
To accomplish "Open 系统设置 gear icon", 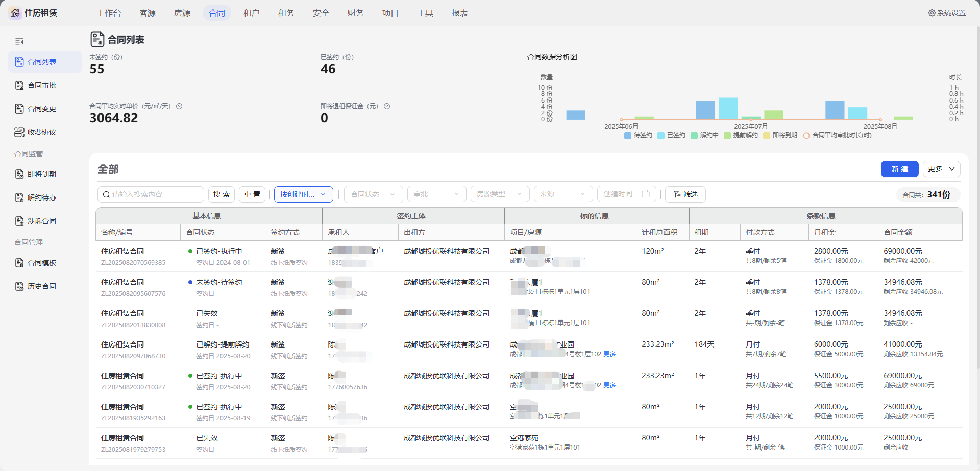I will pyautogui.click(x=932, y=13).
